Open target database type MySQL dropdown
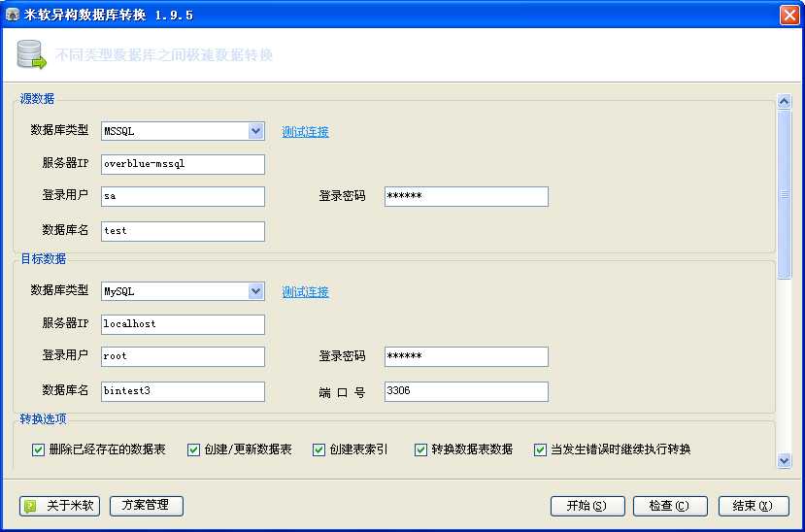This screenshot has width=805, height=532. 255,291
